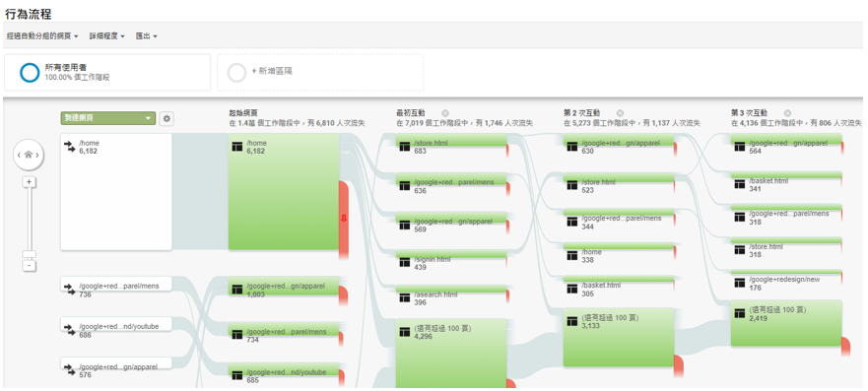This screenshot has height=391, width=868.
Task: Expand the 經過自動分組的網頁 menu
Action: coord(42,35)
